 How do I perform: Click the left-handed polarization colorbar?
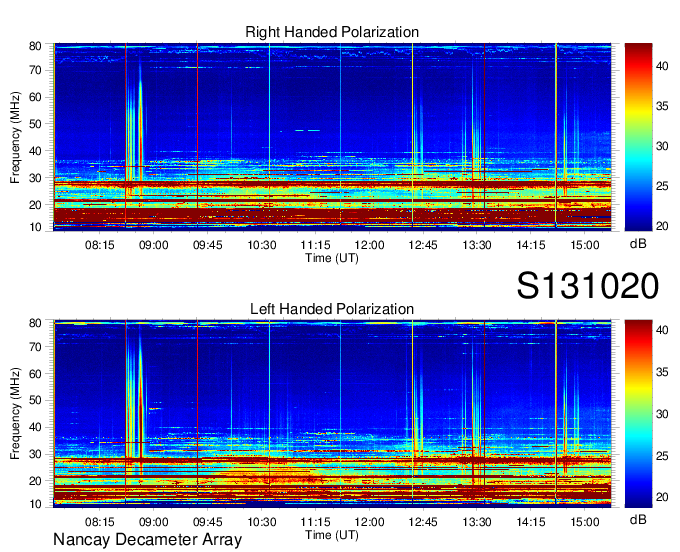click(x=638, y=414)
